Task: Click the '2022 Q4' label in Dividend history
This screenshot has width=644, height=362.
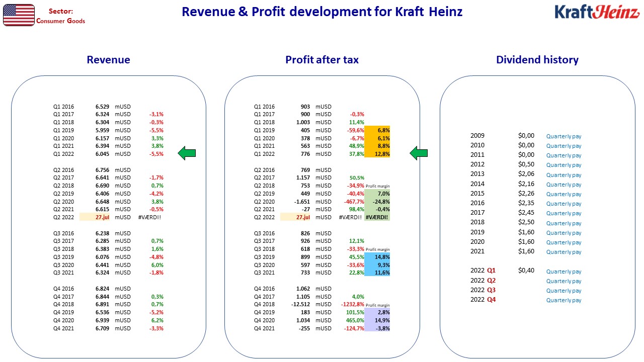Action: (x=484, y=300)
